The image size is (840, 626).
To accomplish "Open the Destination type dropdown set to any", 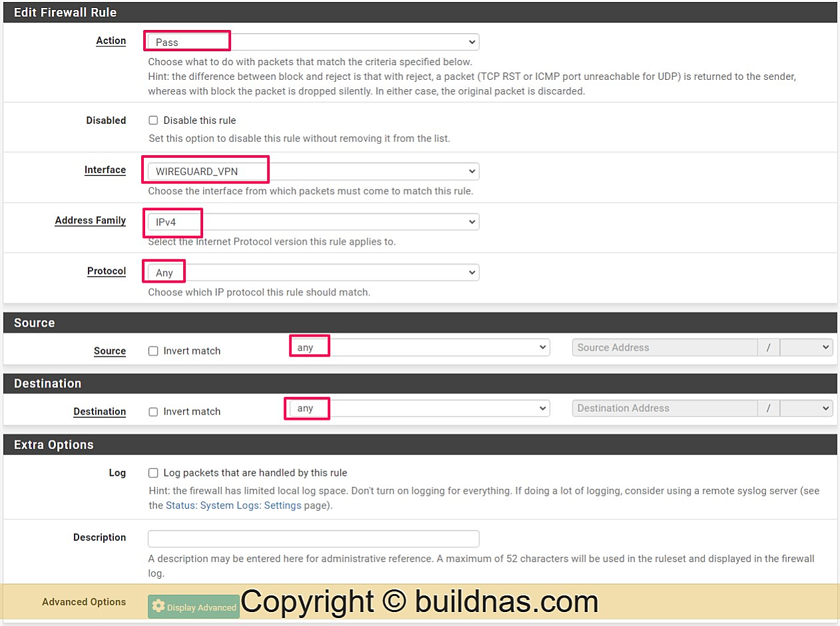I will point(419,408).
